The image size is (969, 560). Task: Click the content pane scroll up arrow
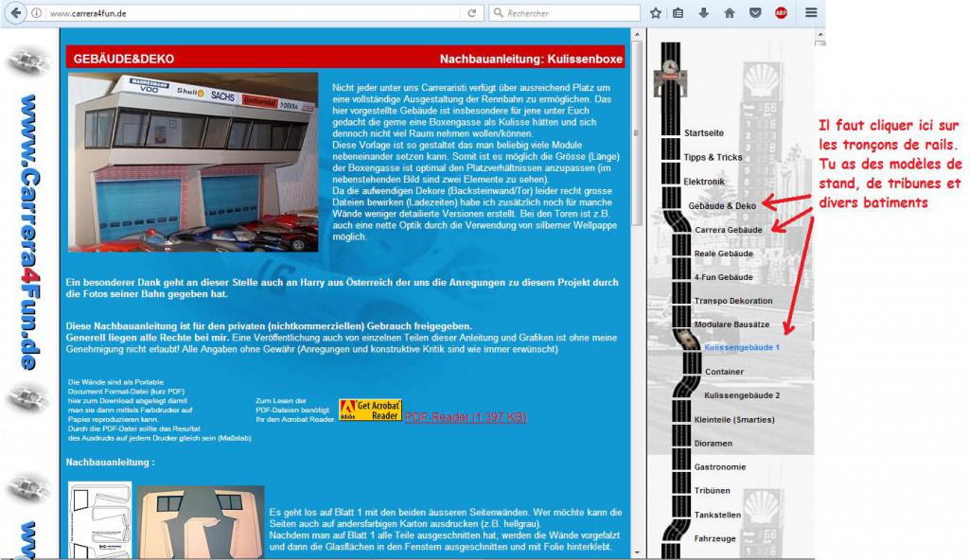[x=637, y=35]
